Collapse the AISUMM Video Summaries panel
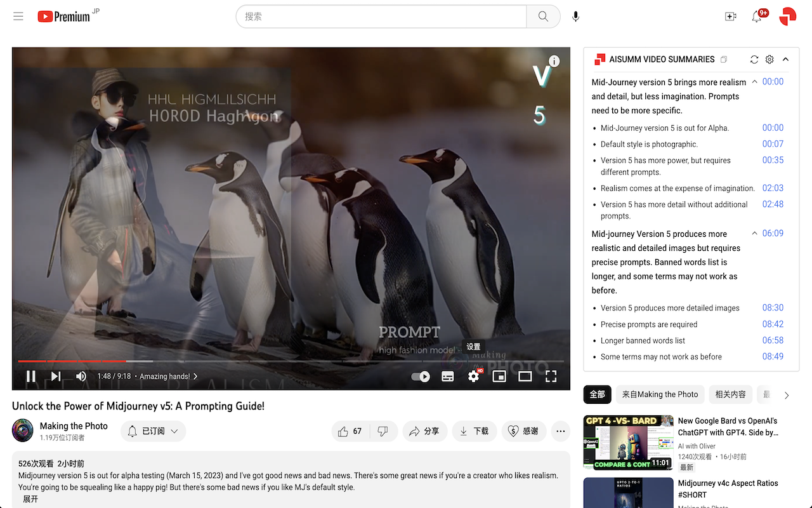Screen dimensions: 812x508 pyautogui.click(x=785, y=59)
